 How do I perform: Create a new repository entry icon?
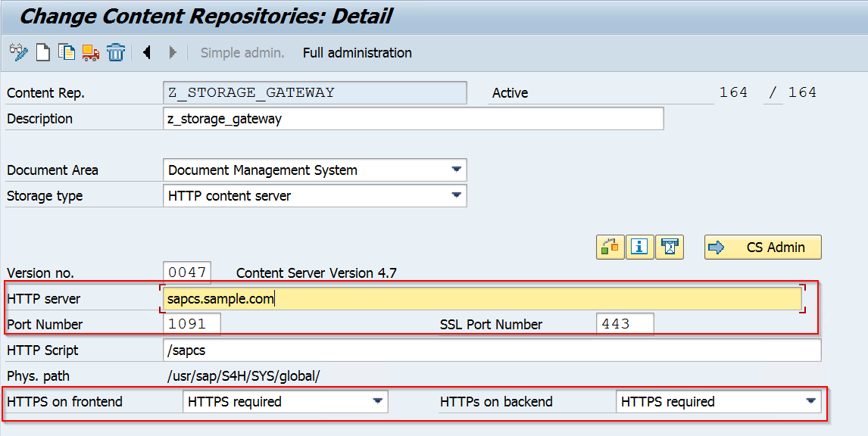pos(42,52)
